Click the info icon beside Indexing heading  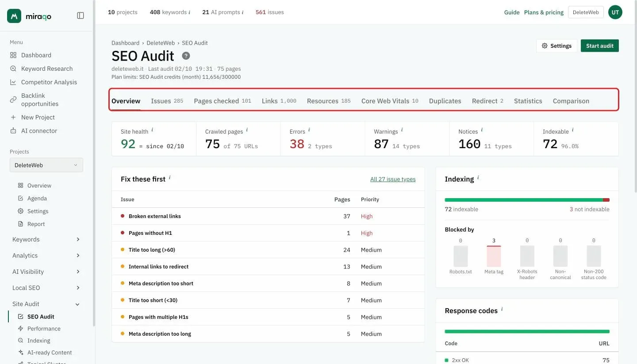pos(478,178)
